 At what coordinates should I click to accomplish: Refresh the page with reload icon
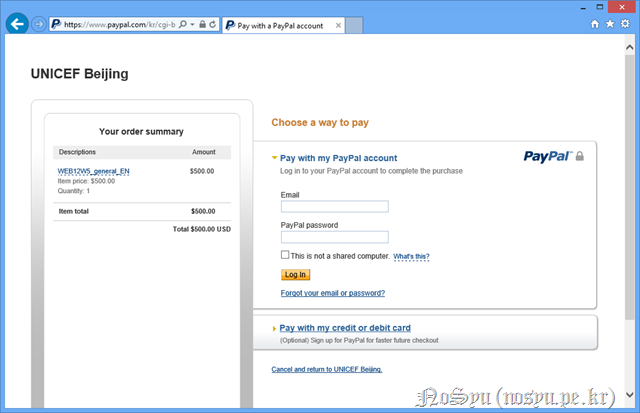click(x=213, y=24)
